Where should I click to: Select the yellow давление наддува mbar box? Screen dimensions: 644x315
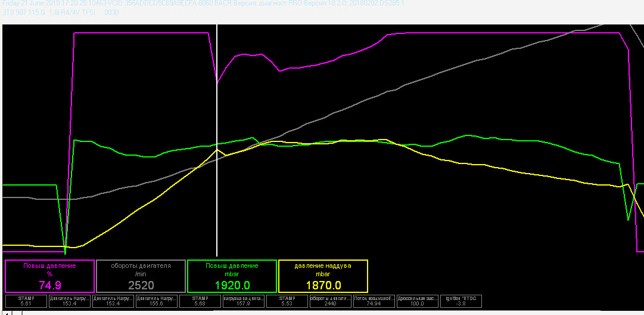[323, 276]
